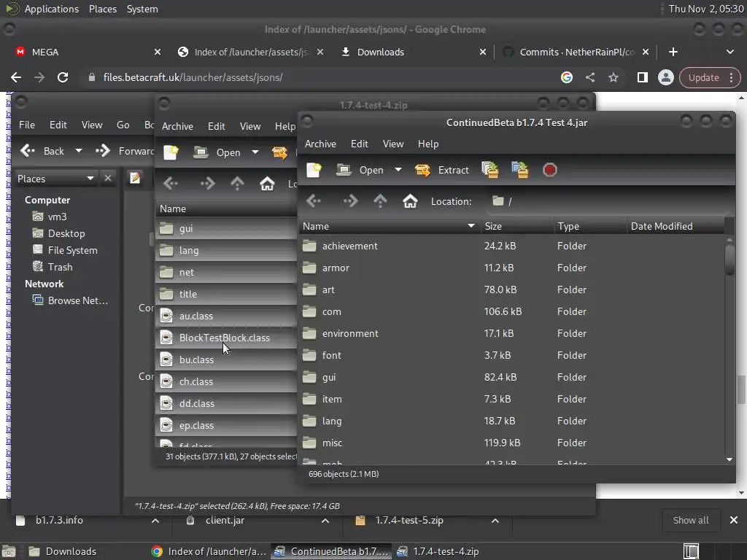Select the achievement folder in jar window

pos(512,246)
